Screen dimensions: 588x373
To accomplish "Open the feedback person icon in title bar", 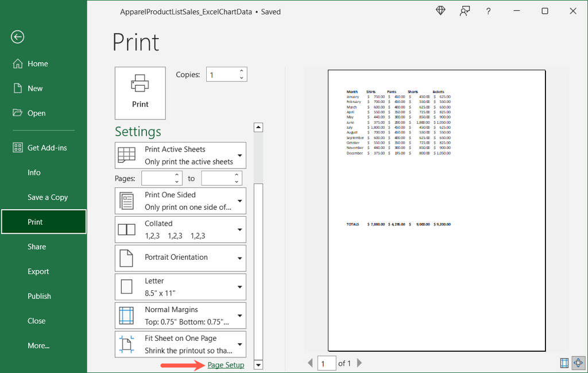I will point(465,11).
